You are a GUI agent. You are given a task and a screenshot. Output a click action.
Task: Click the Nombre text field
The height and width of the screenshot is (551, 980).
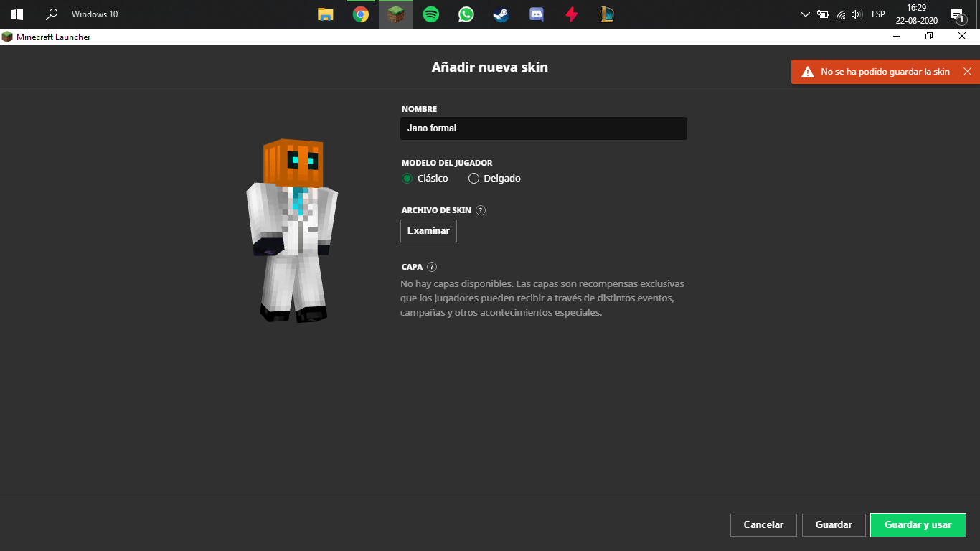543,128
